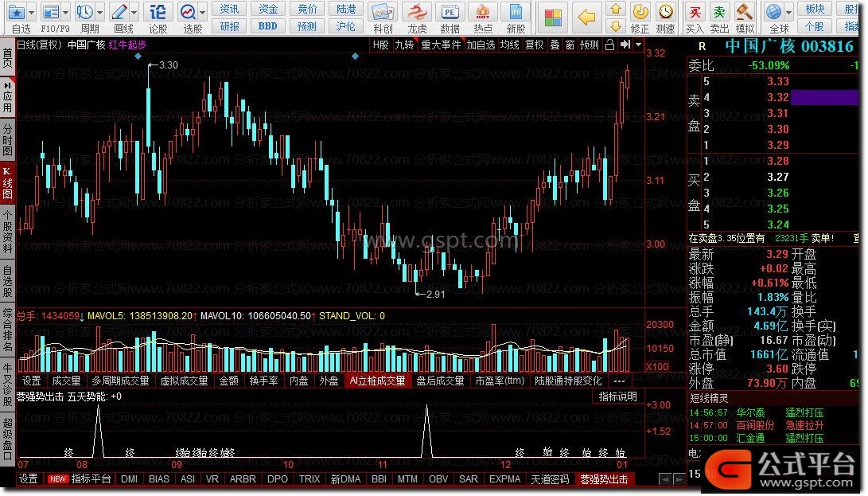Toggle the 九转 indicator on chart
Screen dimensions: 868x496
(x=404, y=45)
